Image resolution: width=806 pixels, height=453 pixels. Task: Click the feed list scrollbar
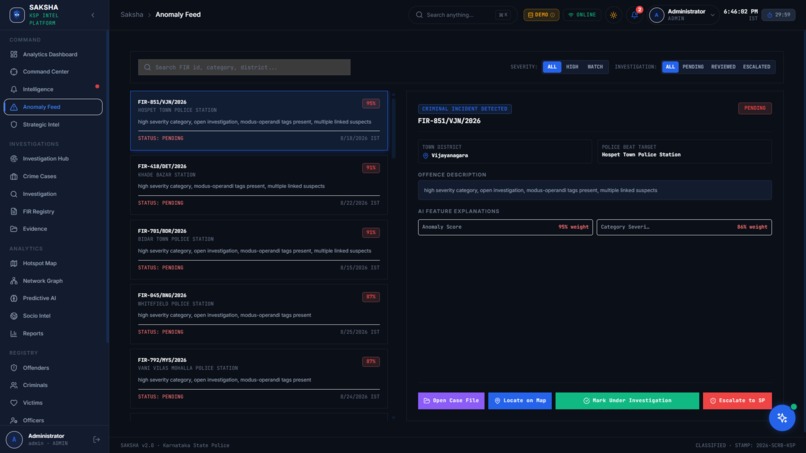pos(394,129)
